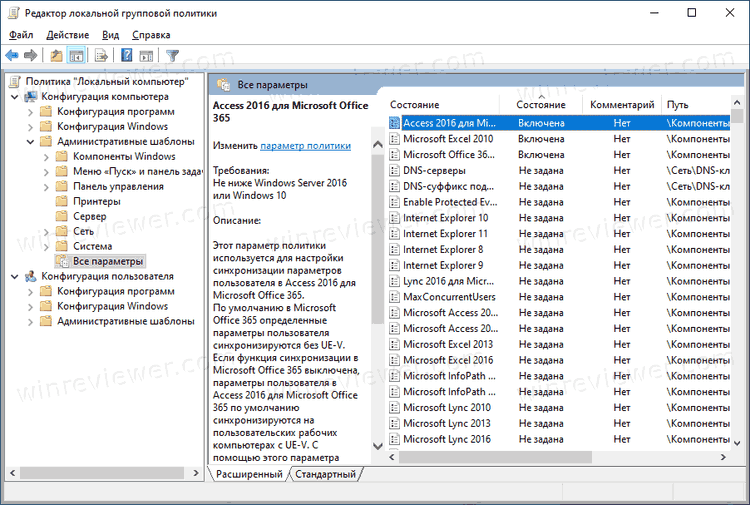The width and height of the screenshot is (750, 505).
Task: Select the Все параметры tree item
Action: (108, 261)
